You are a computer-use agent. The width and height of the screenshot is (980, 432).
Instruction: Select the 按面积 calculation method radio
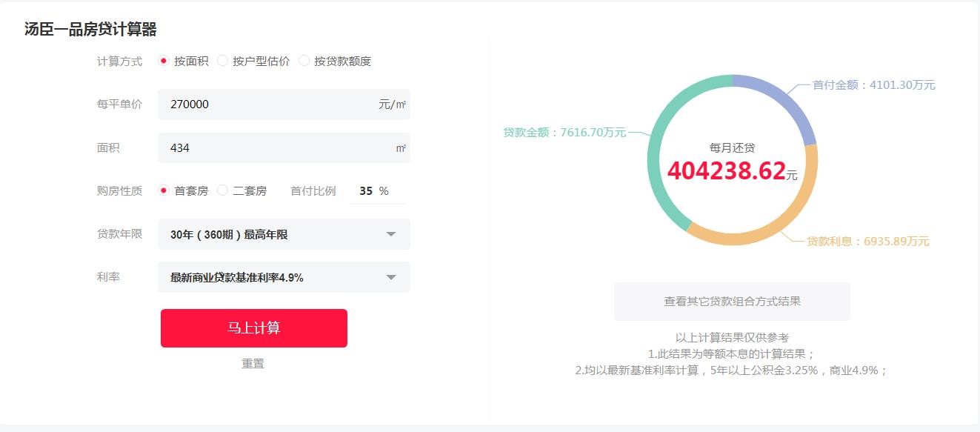click(164, 61)
